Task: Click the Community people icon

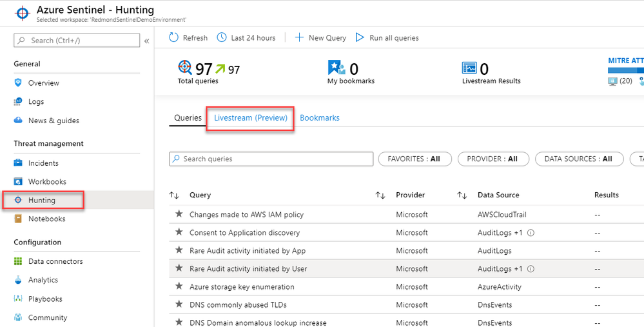Action: (x=17, y=317)
